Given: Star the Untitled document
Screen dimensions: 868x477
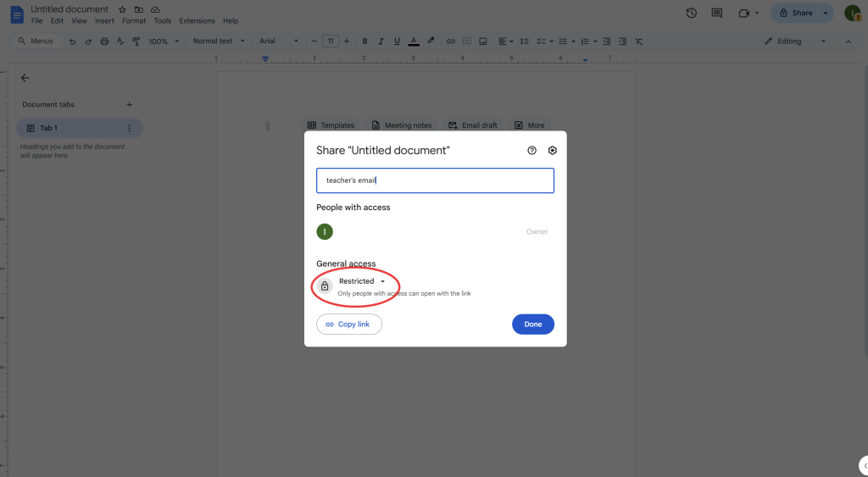Looking at the screenshot, I should [x=122, y=9].
